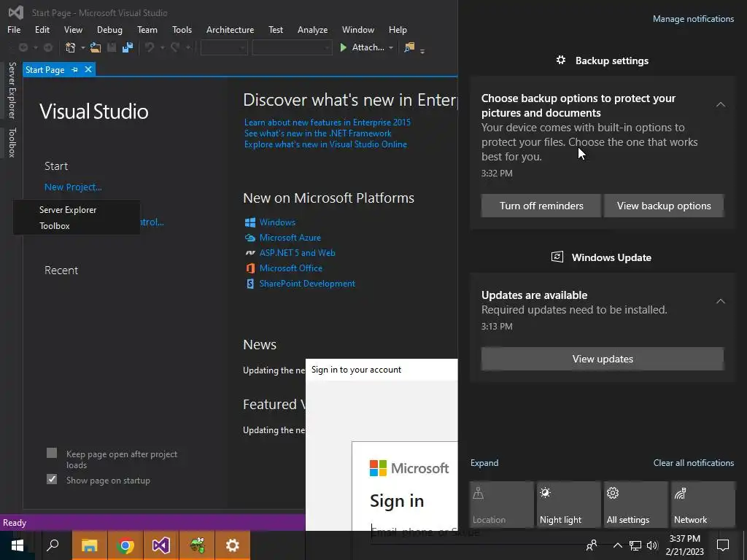Open File Explorer from the taskbar
Screen dimensions: 747x560
(x=90, y=545)
